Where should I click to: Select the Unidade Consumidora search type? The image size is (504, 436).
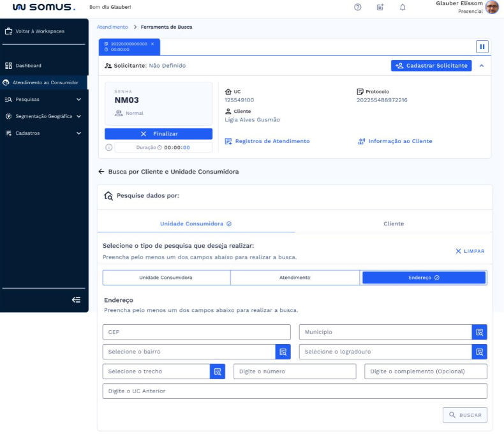pos(166,278)
